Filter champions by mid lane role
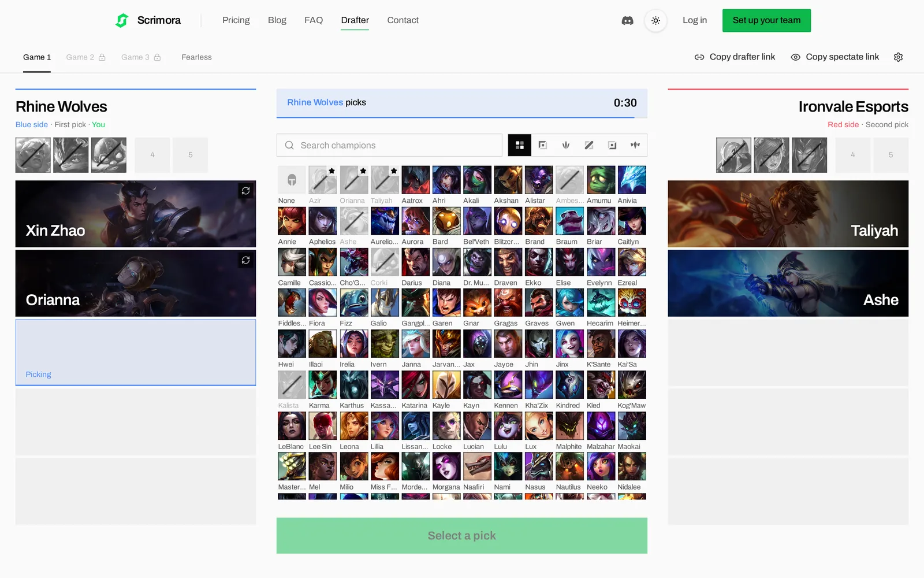The width and height of the screenshot is (924, 578). [x=589, y=145]
